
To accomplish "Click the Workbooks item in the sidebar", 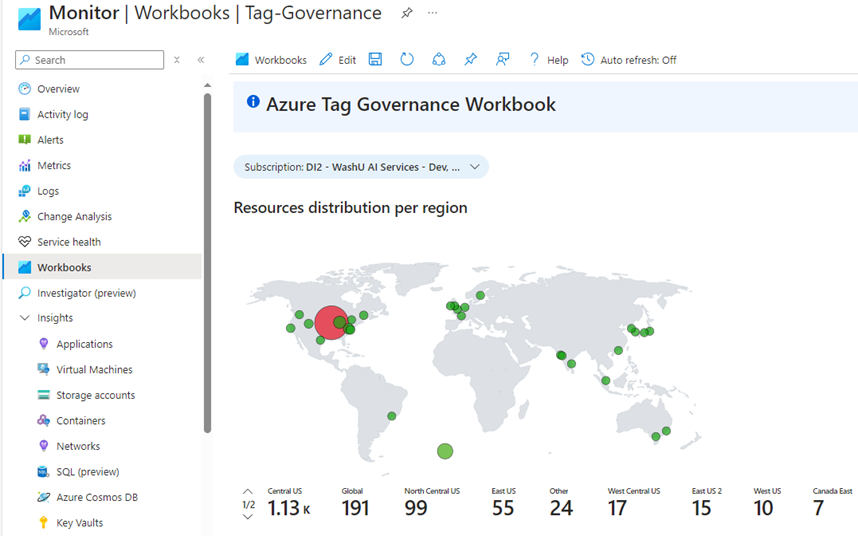I will 102,267.
